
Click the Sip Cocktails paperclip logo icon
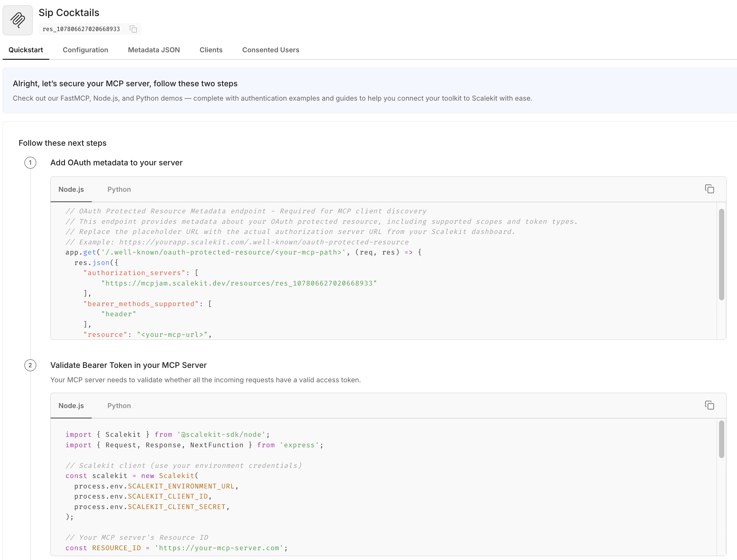(18, 20)
